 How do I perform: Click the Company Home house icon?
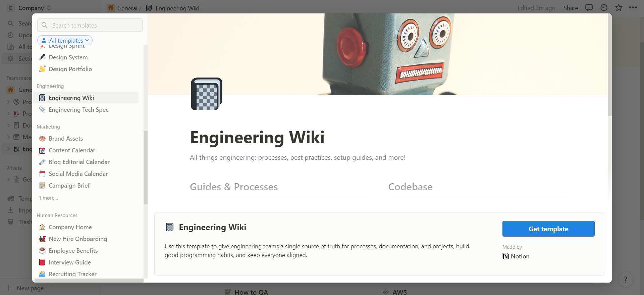[42, 227]
